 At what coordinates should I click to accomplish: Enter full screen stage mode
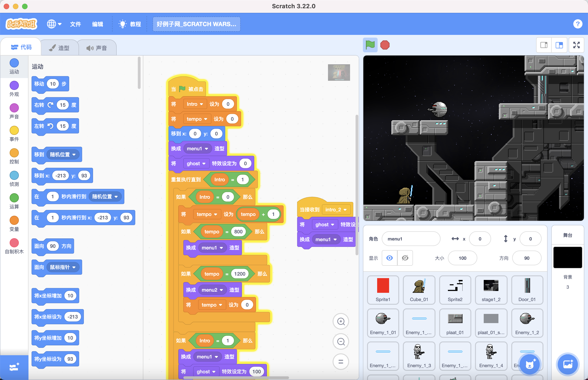tap(576, 45)
